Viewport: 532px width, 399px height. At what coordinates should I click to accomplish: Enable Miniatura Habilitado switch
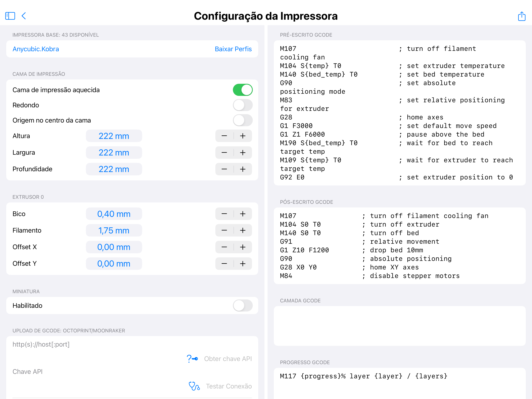(242, 305)
